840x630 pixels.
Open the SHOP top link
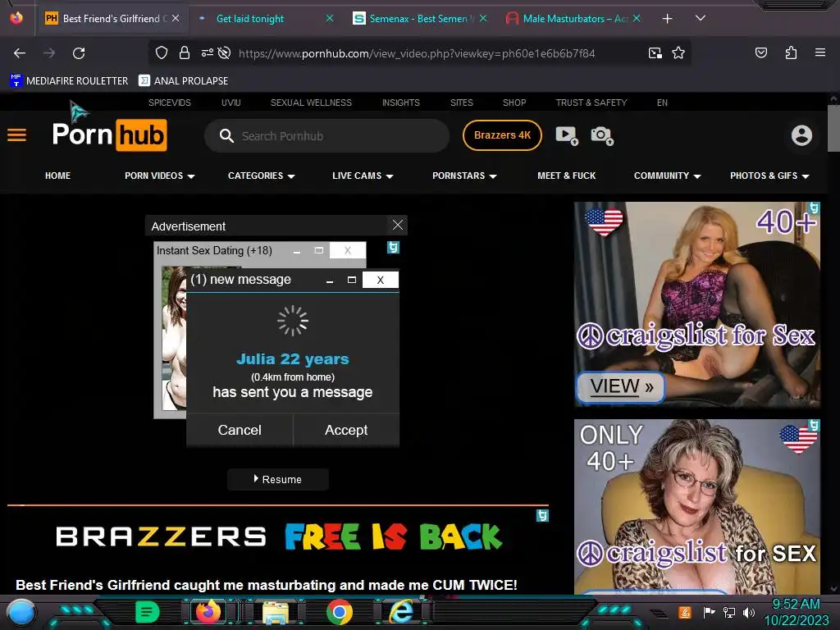point(514,103)
